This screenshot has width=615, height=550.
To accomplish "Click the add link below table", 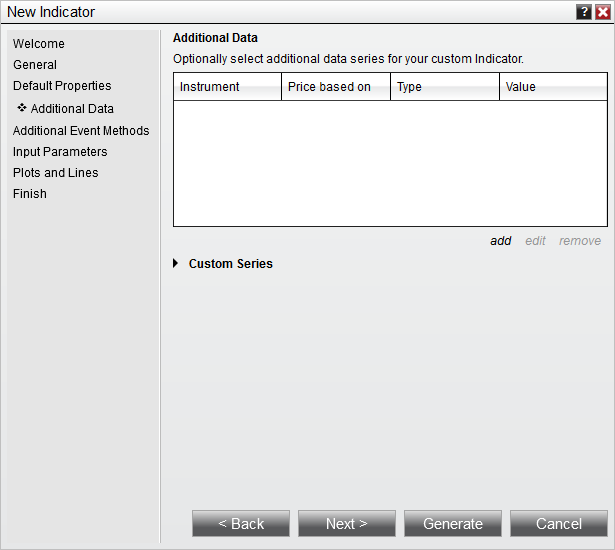I will pyautogui.click(x=500, y=241).
